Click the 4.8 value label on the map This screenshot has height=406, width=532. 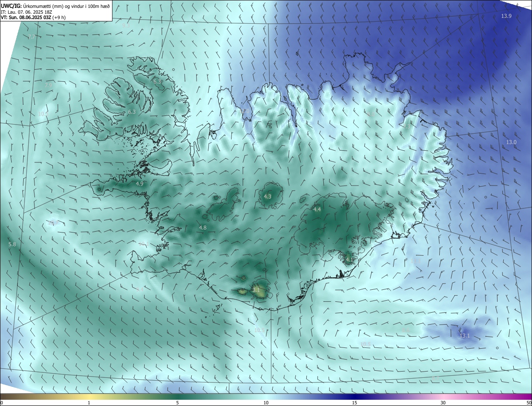pyautogui.click(x=203, y=227)
